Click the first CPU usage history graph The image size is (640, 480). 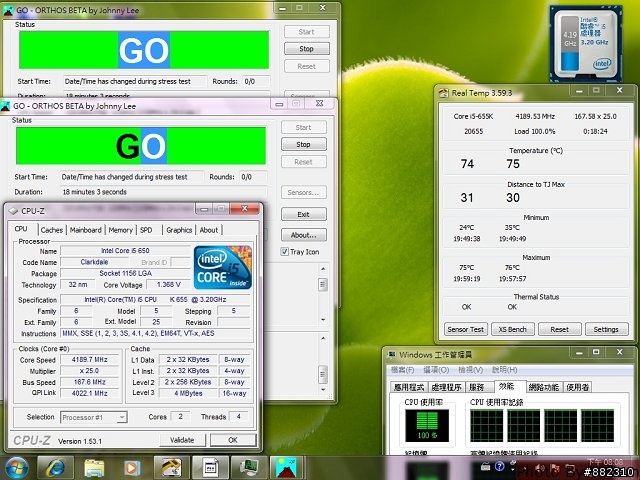coord(487,426)
